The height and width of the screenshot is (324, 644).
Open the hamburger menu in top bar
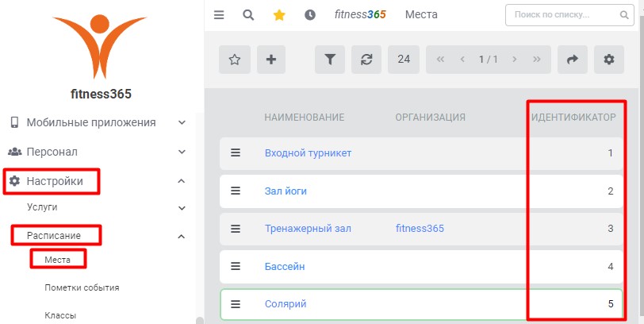(219, 15)
